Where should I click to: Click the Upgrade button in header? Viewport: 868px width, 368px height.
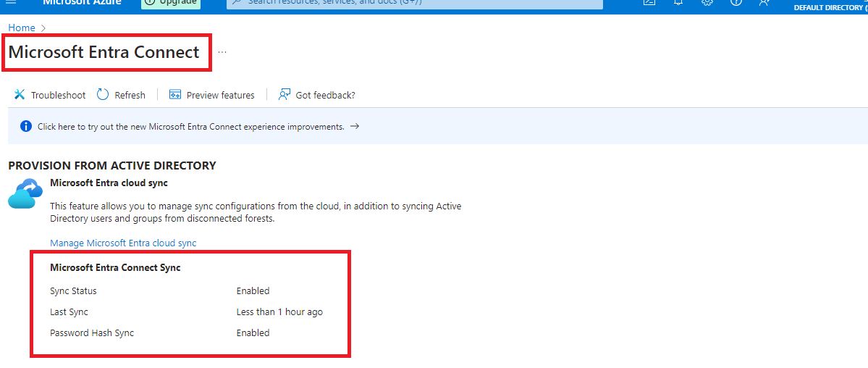pos(171,3)
